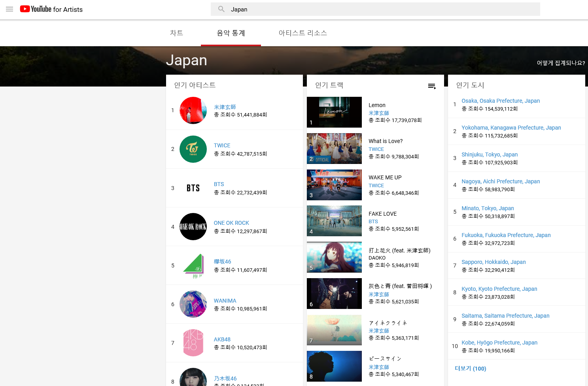Click the What is Love? thumbnail
Image resolution: width=588 pixels, height=386 pixels.
click(334, 149)
